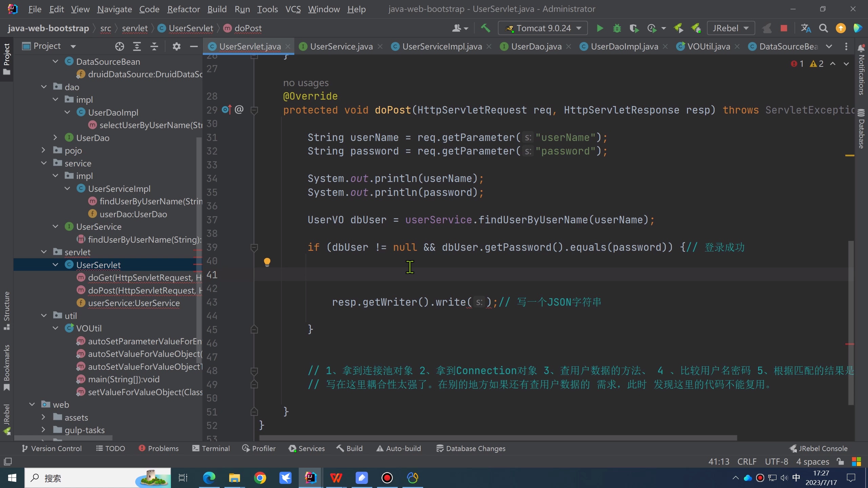Open Project panel settings gear
Image resolution: width=868 pixels, height=488 pixels.
[x=176, y=46]
